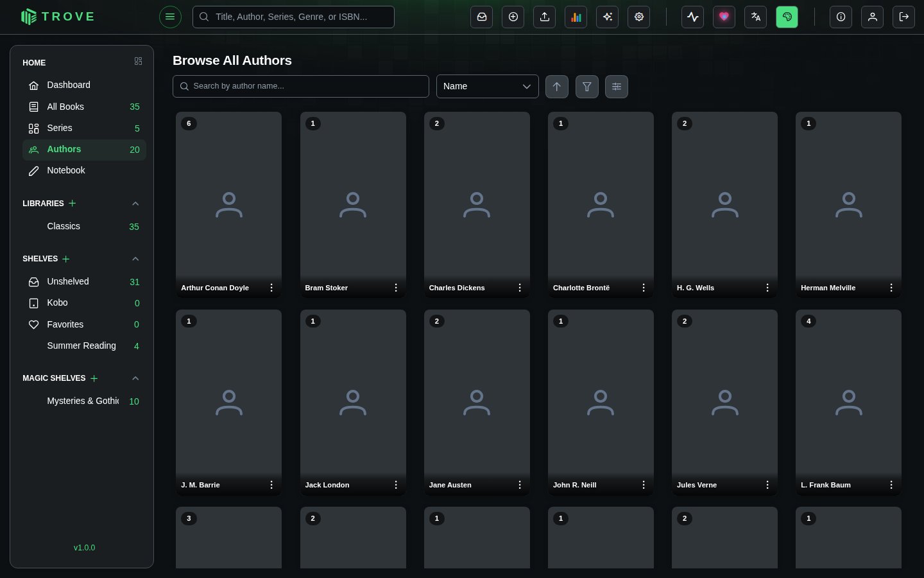Click the search by author name field

[x=301, y=87]
